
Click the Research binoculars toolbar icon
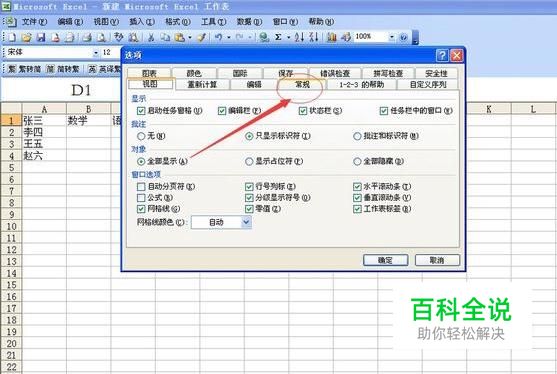tap(133, 37)
